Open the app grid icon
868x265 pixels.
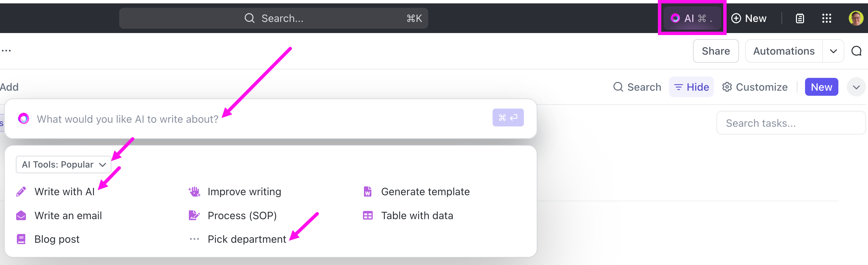click(827, 18)
